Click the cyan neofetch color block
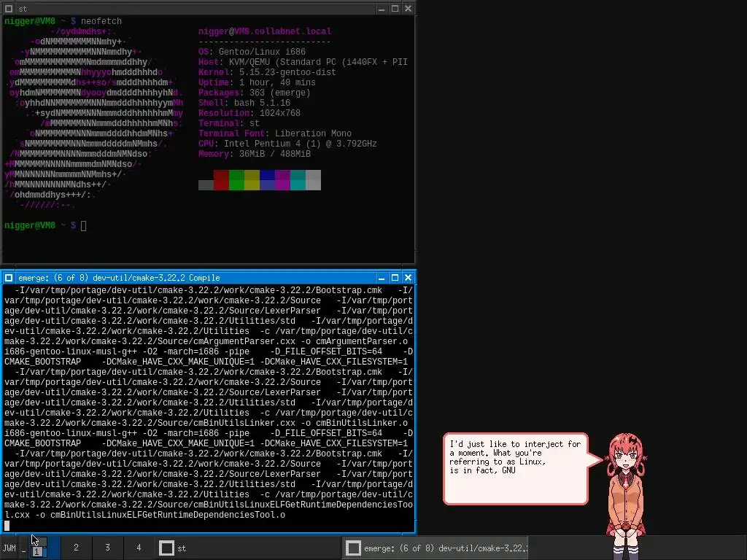 [x=298, y=180]
